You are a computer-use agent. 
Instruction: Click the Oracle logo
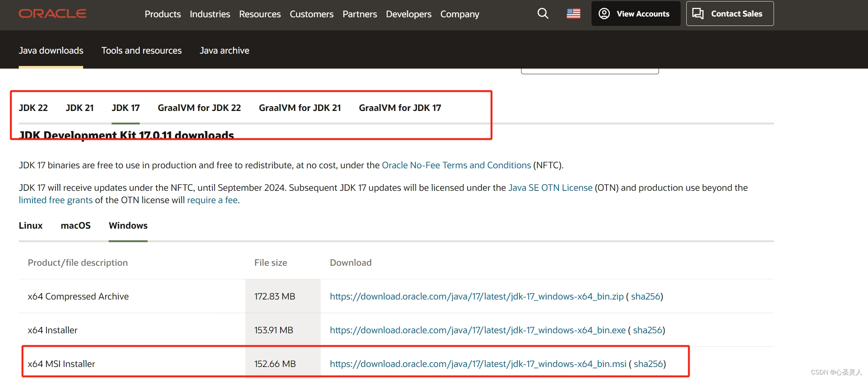point(52,13)
